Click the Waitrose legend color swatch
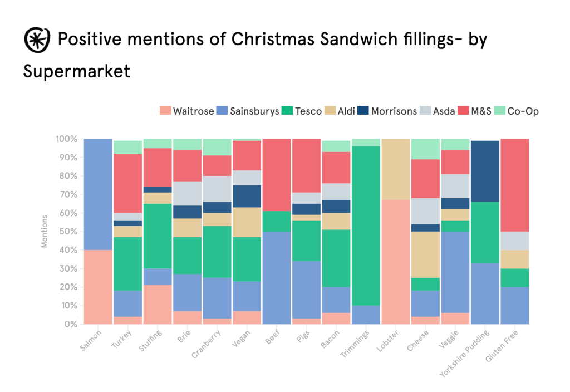Screen dimensions: 570x392 [x=165, y=111]
